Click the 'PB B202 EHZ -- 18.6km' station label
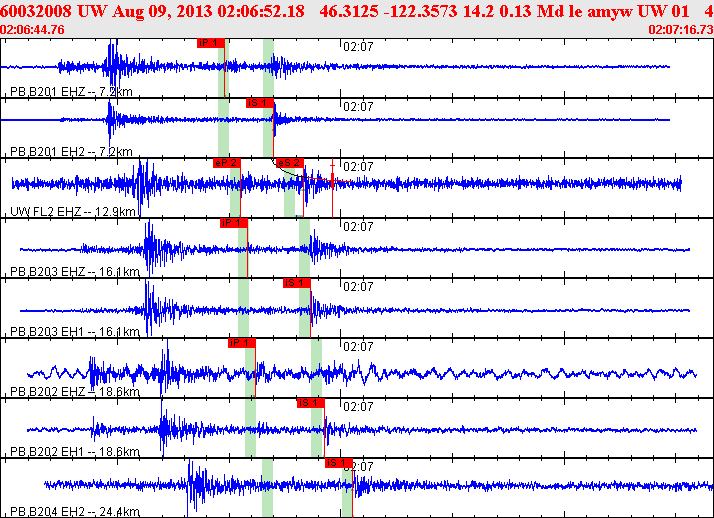 [x=75, y=391]
